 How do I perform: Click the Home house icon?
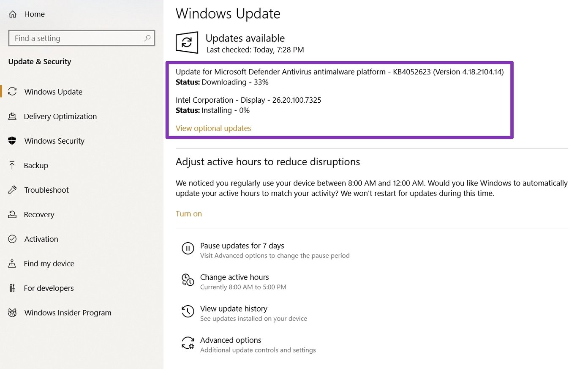pyautogui.click(x=13, y=14)
